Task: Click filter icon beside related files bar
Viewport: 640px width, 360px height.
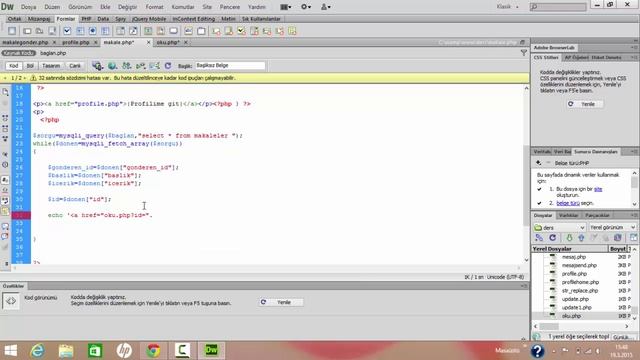Action: point(524,53)
